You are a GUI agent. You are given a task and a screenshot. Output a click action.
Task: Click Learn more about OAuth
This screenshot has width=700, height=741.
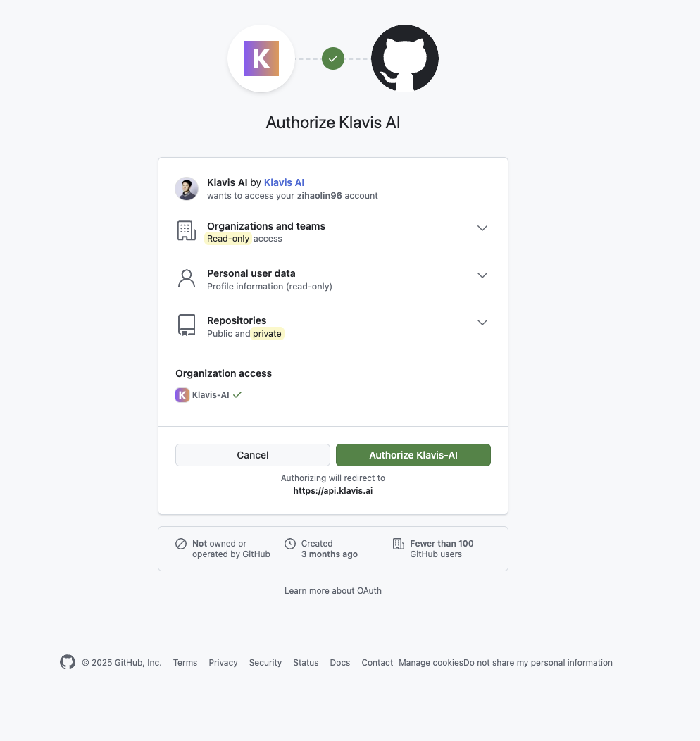coord(332,590)
